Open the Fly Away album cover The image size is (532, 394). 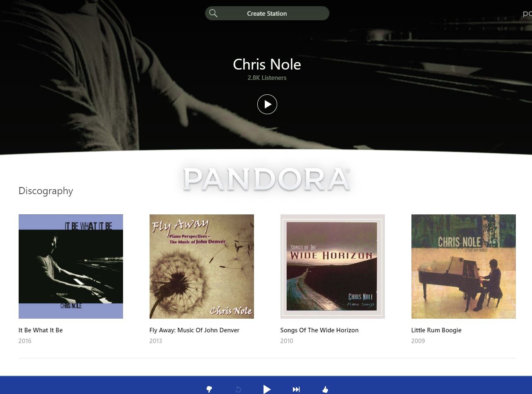(202, 267)
